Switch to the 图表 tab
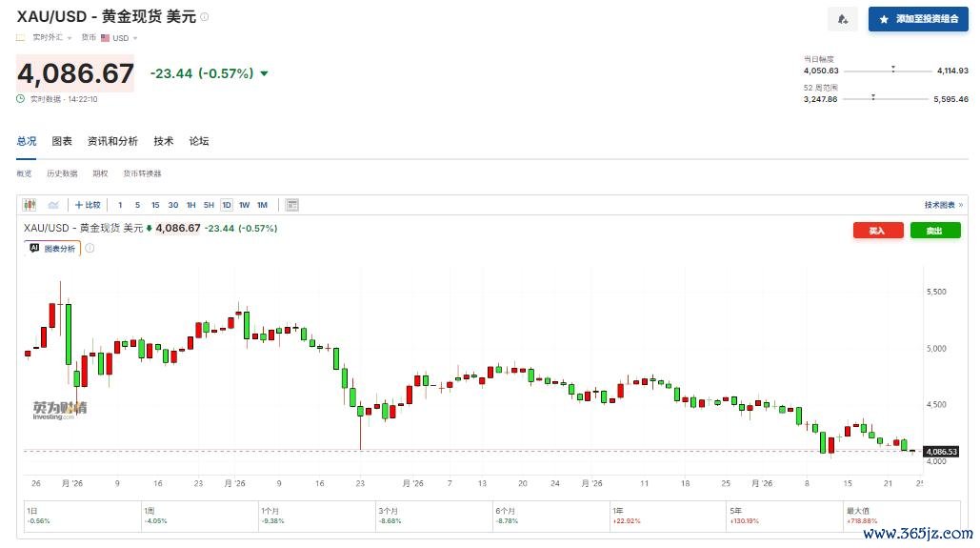 click(62, 141)
